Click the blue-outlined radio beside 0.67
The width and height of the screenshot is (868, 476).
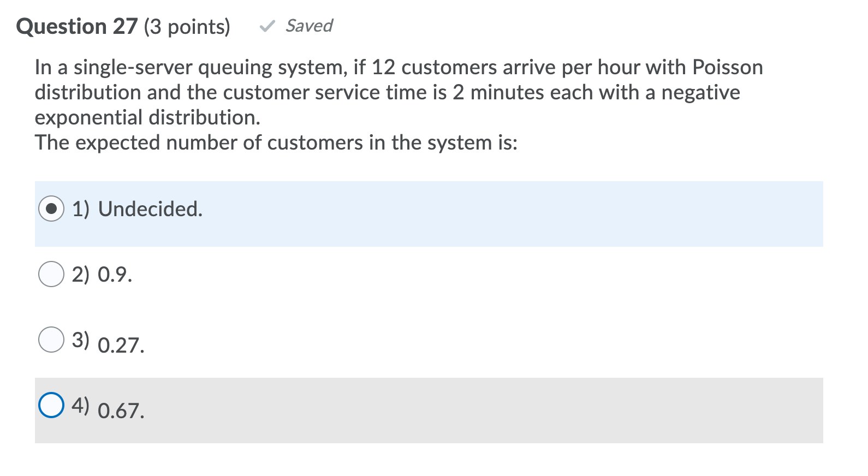(x=51, y=406)
